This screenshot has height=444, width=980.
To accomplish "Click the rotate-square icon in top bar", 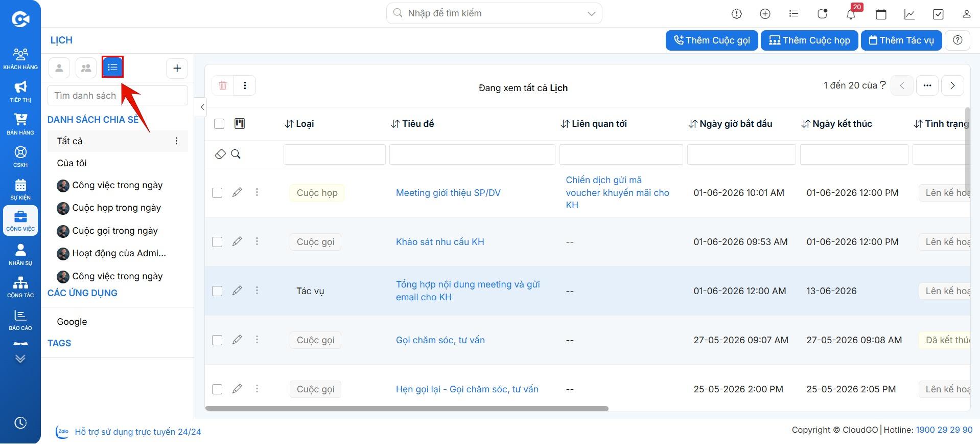I will point(822,14).
